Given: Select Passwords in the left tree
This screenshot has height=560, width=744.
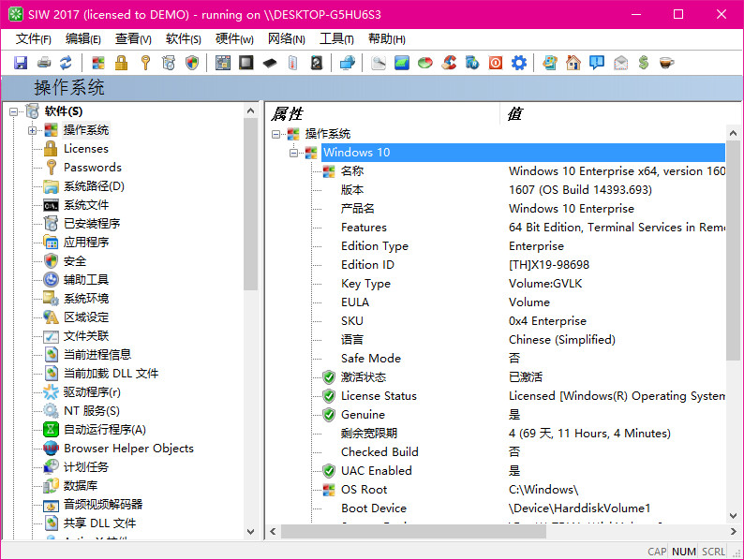Looking at the screenshot, I should pos(93,168).
